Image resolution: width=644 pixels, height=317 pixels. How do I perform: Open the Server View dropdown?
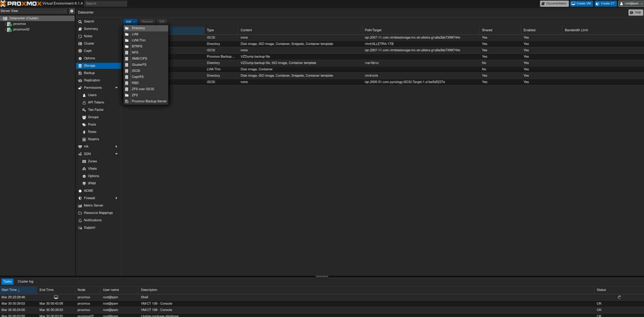(x=33, y=11)
